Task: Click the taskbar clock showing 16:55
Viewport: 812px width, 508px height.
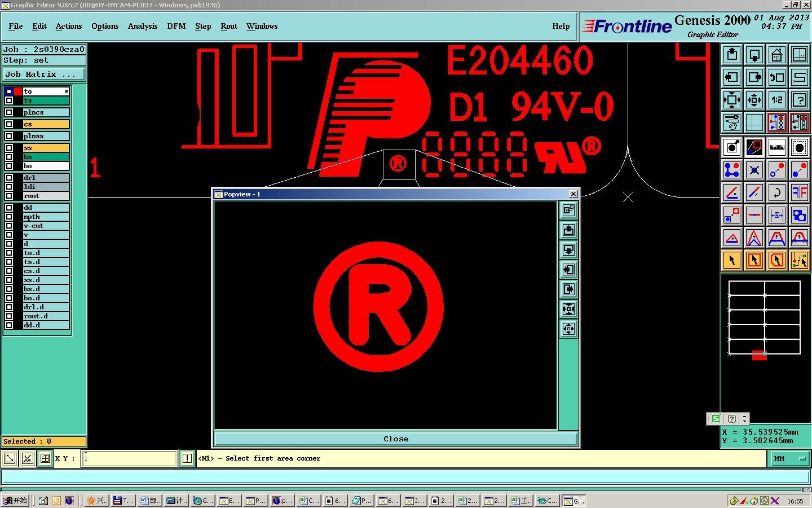Action: point(795,501)
